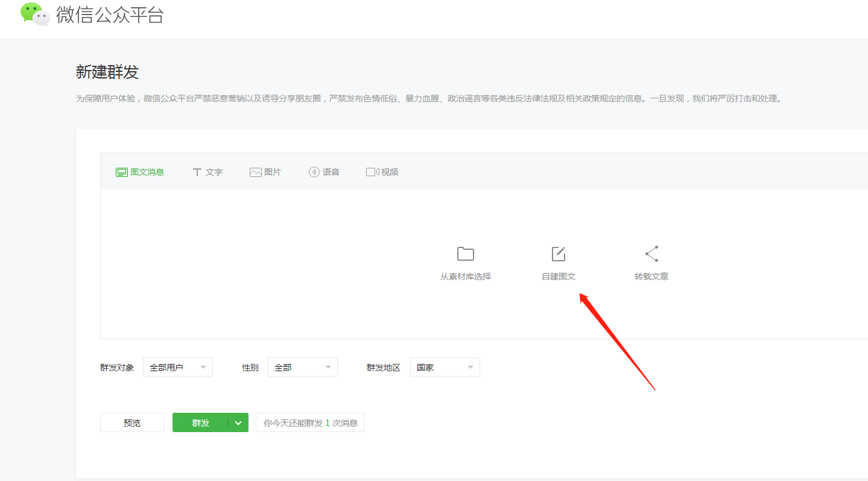The width and height of the screenshot is (868, 481).
Task: Click the share icon above 转载文章
Action: pos(651,254)
